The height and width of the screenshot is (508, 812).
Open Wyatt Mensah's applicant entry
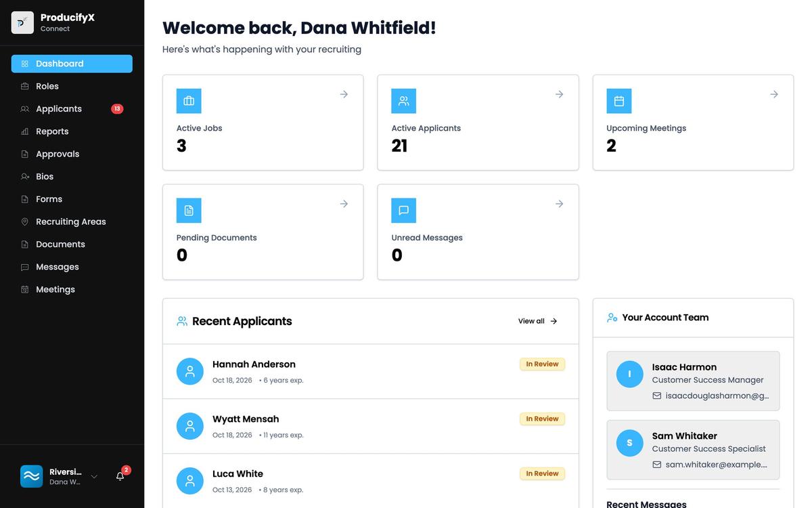371,426
